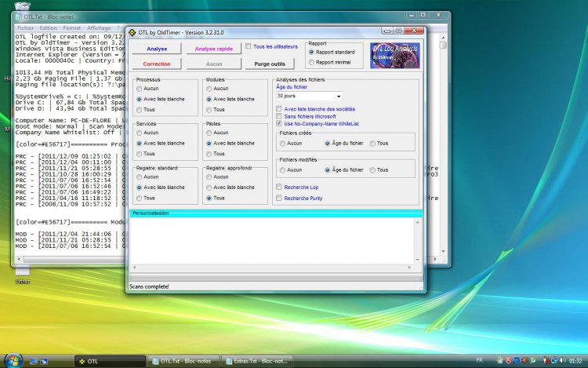Click the OTL Log Analysis banner image
The width and height of the screenshot is (588, 368).
click(395, 56)
